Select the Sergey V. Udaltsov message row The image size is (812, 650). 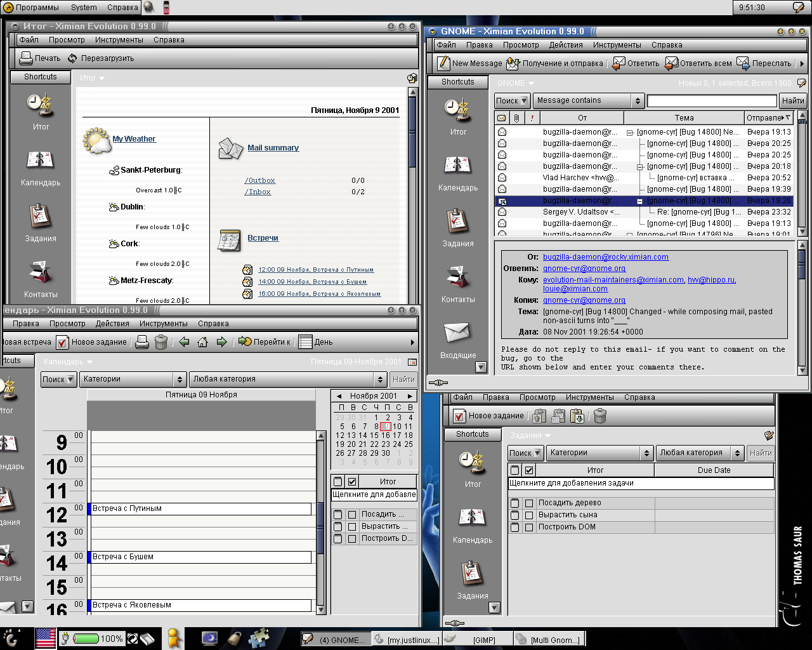[x=644, y=212]
